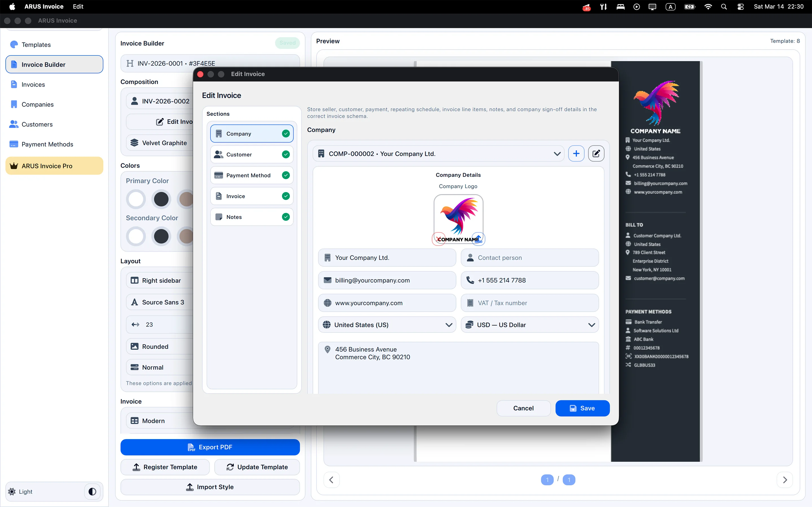Click the Contact person input field
Viewport: 812px width, 507px height.
[529, 257]
